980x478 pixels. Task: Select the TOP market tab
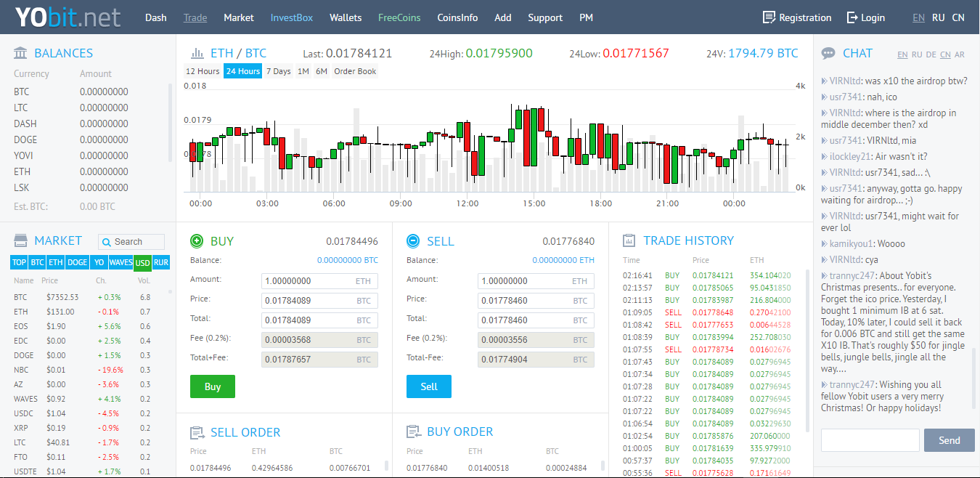(20, 262)
